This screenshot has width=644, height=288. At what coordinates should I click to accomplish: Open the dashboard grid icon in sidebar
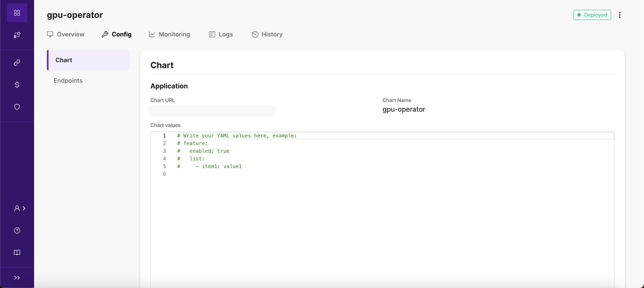click(x=17, y=13)
